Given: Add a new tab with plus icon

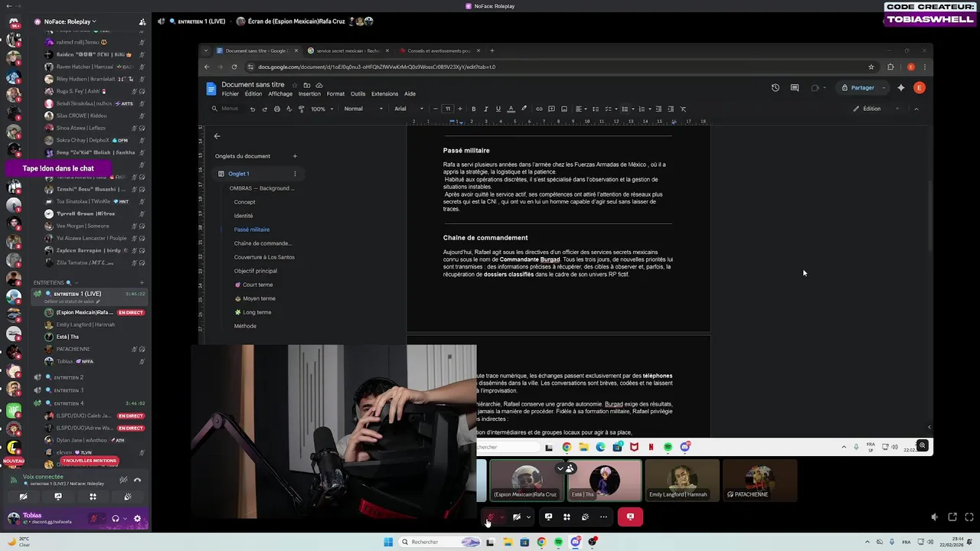Looking at the screenshot, I should (x=295, y=156).
